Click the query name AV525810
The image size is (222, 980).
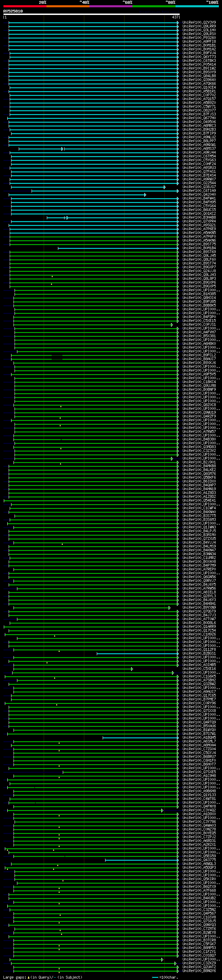(13, 11)
